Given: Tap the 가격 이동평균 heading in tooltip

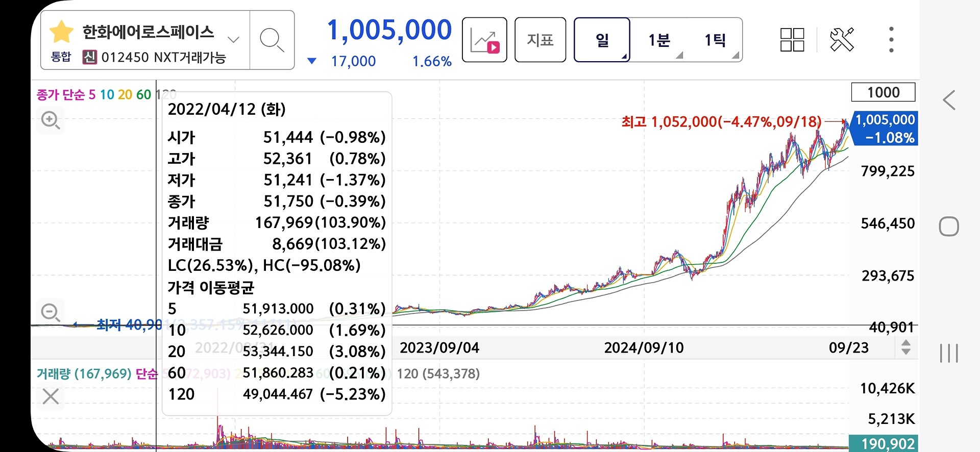Looking at the screenshot, I should click(211, 287).
